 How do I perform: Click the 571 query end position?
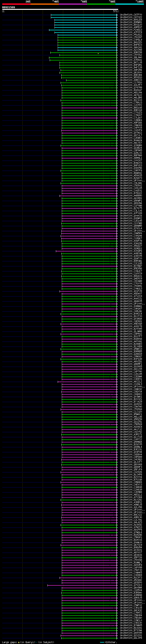[115, 11]
